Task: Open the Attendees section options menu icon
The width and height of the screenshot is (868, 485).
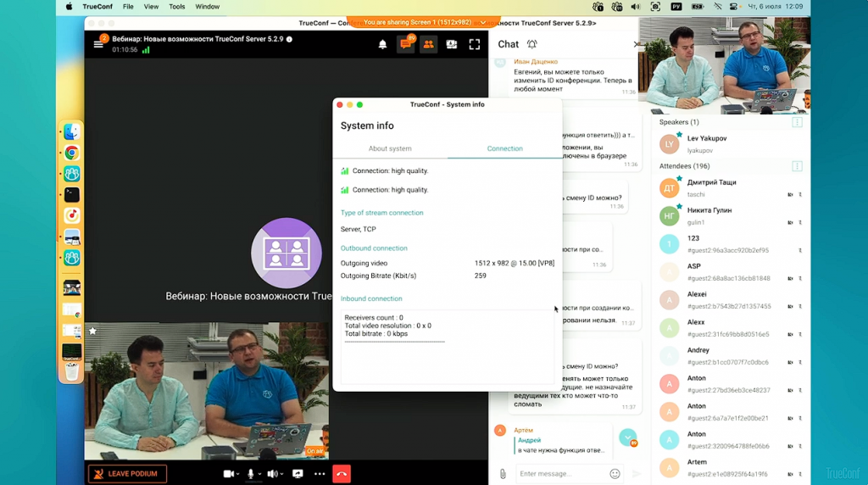Action: [x=797, y=166]
